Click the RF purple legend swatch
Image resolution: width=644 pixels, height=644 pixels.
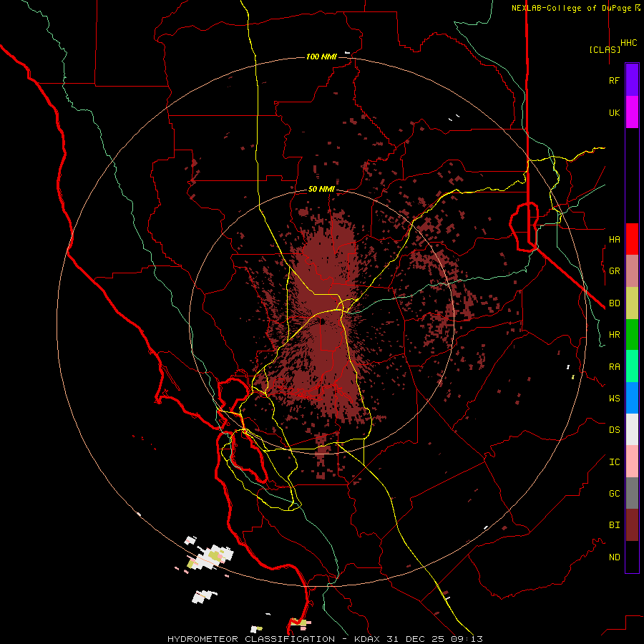coord(632,80)
